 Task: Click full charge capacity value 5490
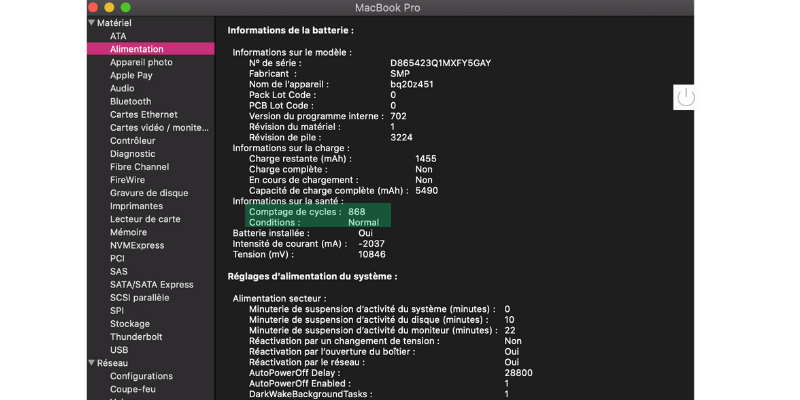pyautogui.click(x=427, y=191)
